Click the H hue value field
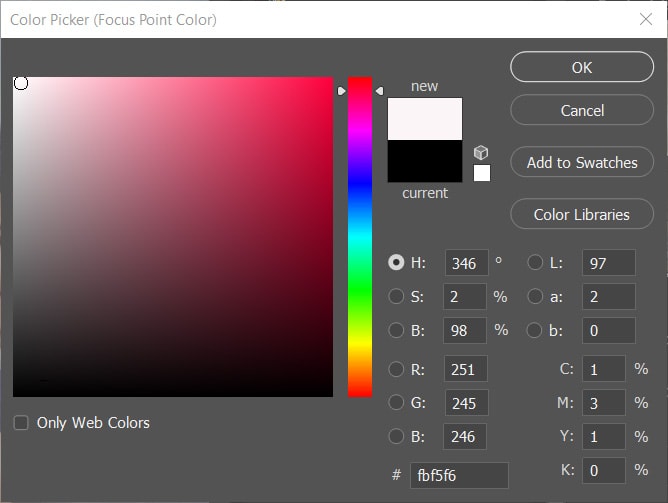 tap(466, 263)
